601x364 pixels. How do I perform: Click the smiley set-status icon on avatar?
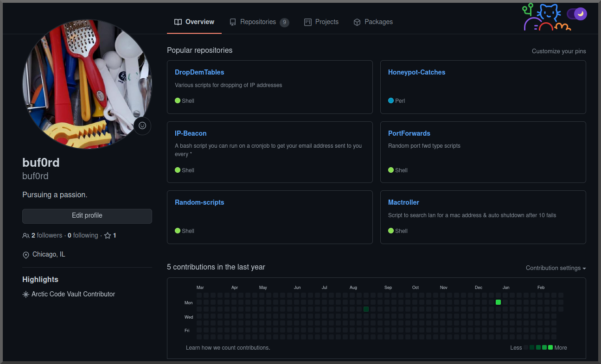click(x=142, y=126)
